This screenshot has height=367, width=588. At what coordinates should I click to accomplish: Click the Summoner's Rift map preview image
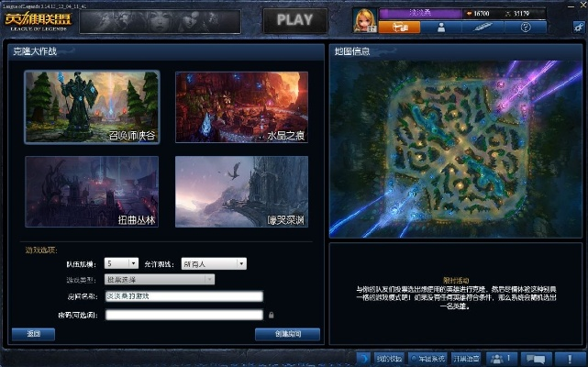456,149
